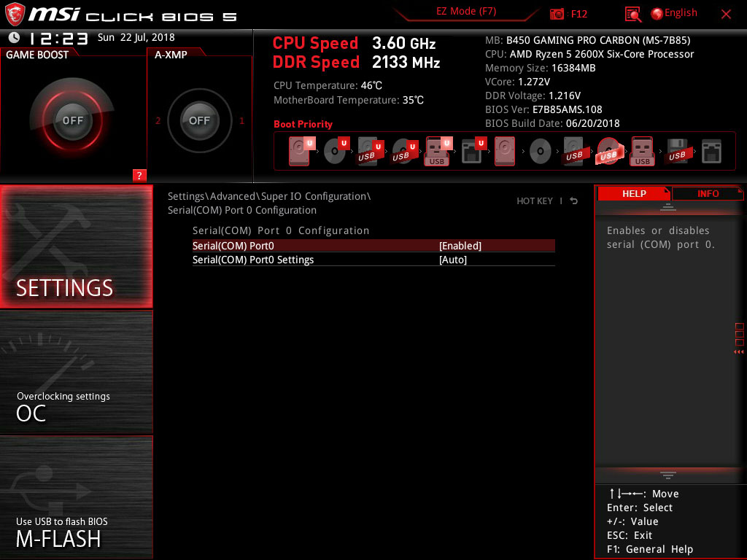Select UEFI CD/DVD boot device icon

point(336,151)
